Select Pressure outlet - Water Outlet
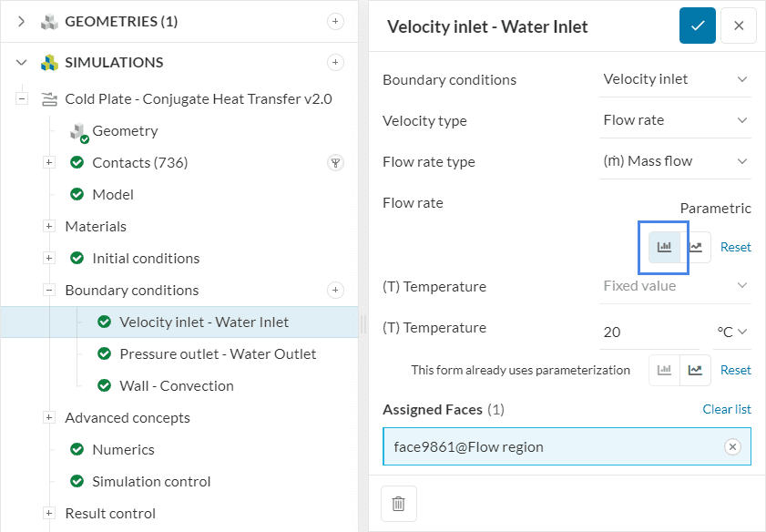 218,353
